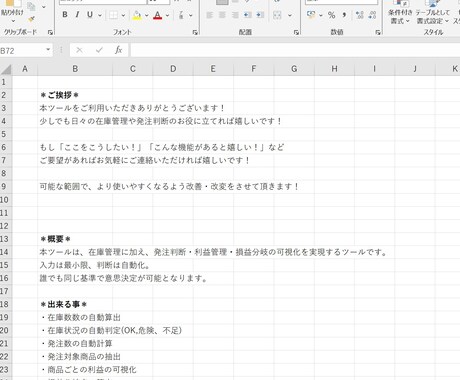The width and height of the screenshot is (460, 380).
Task: Open the Font group dialog launcher
Action: coord(195,32)
